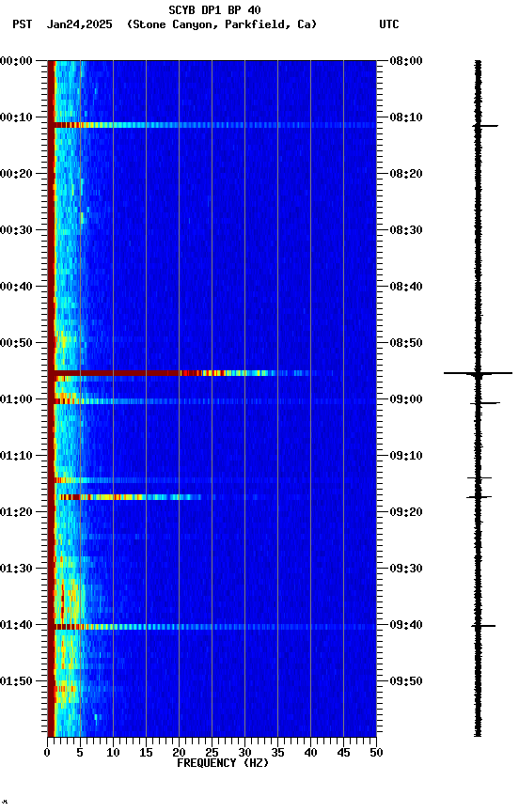Click the 01:00 PST time label
This screenshot has height=812, width=519.
[x=16, y=399]
